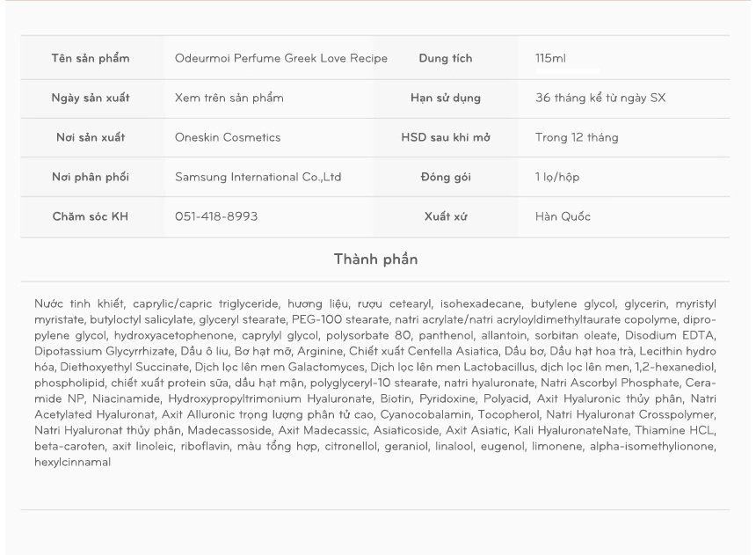Click the manufacturer name Oneskin Cosmetics

pos(228,137)
